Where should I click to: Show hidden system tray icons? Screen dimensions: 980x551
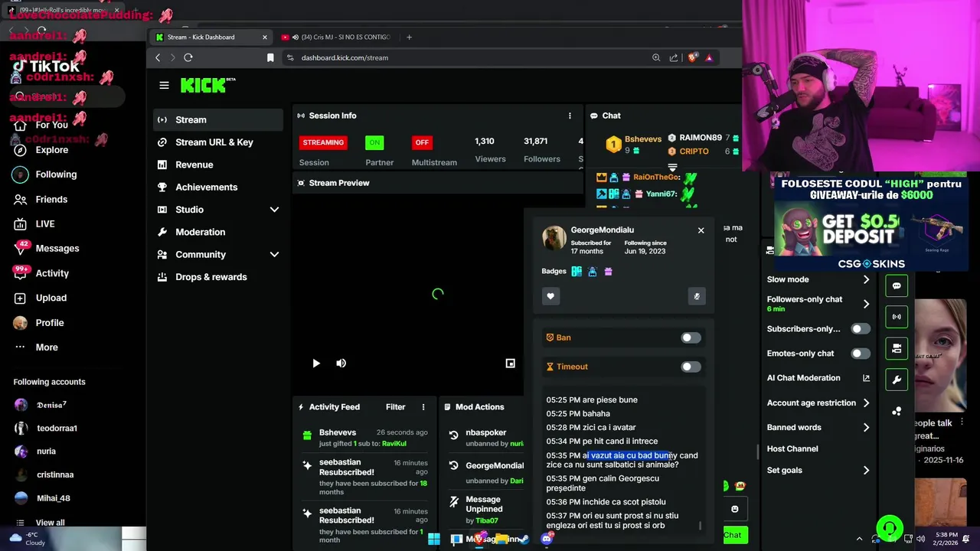click(859, 539)
